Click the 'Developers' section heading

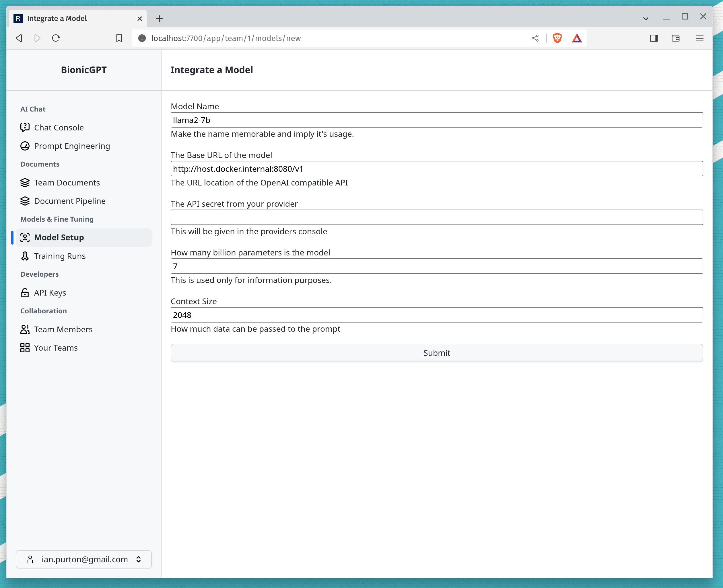point(39,274)
